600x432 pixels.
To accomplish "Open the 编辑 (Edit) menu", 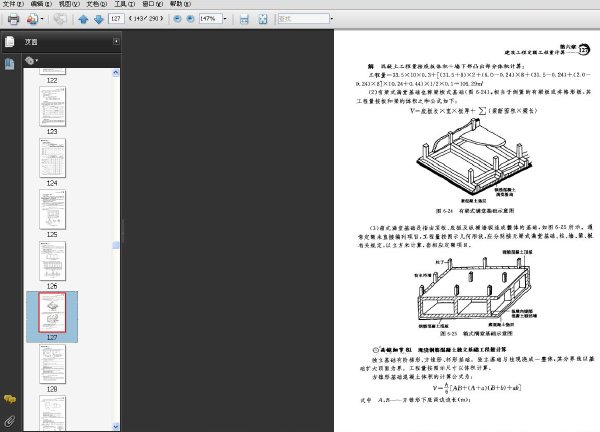I will point(41,4).
